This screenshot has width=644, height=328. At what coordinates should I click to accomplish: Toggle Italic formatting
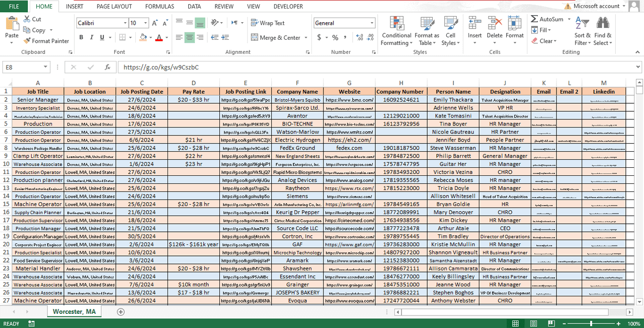[x=92, y=38]
